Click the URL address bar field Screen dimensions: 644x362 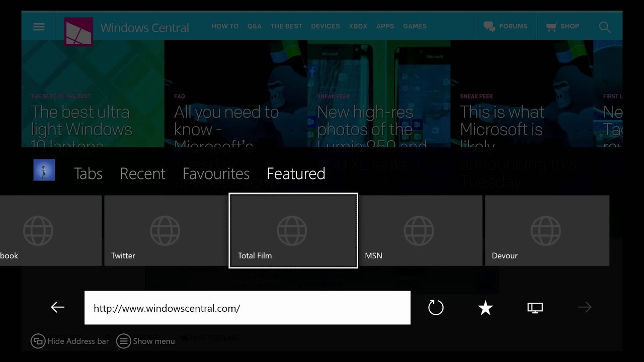248,308
